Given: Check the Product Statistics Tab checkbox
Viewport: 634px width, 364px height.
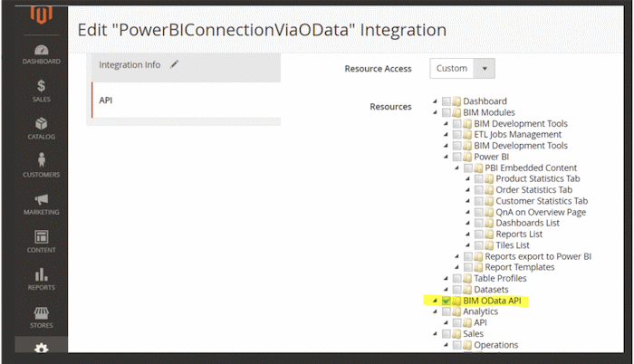Looking at the screenshot, I should click(x=479, y=178).
